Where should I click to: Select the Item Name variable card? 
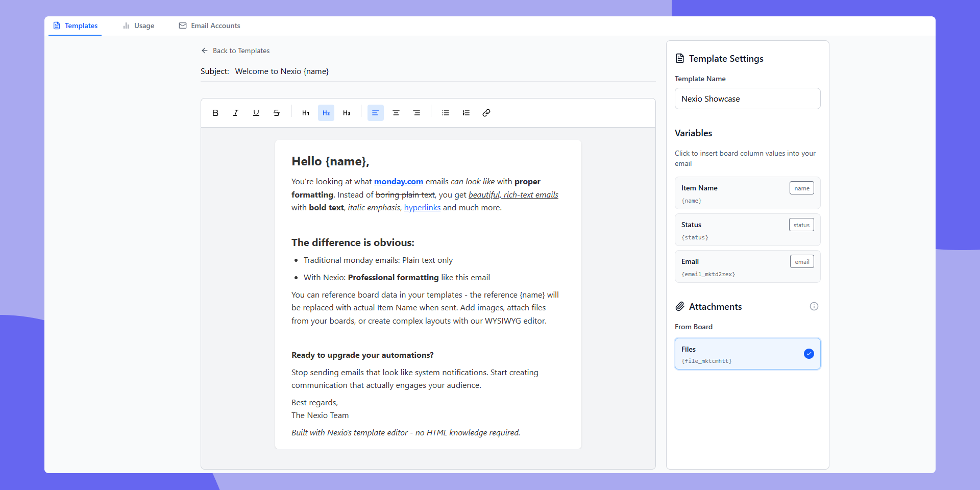[748, 193]
